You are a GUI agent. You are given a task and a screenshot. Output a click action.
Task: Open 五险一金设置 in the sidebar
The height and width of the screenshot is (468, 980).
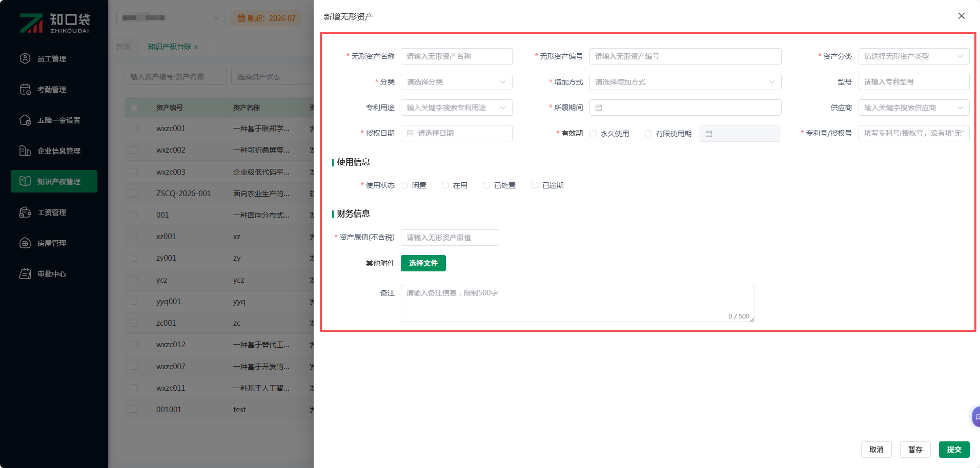54,120
